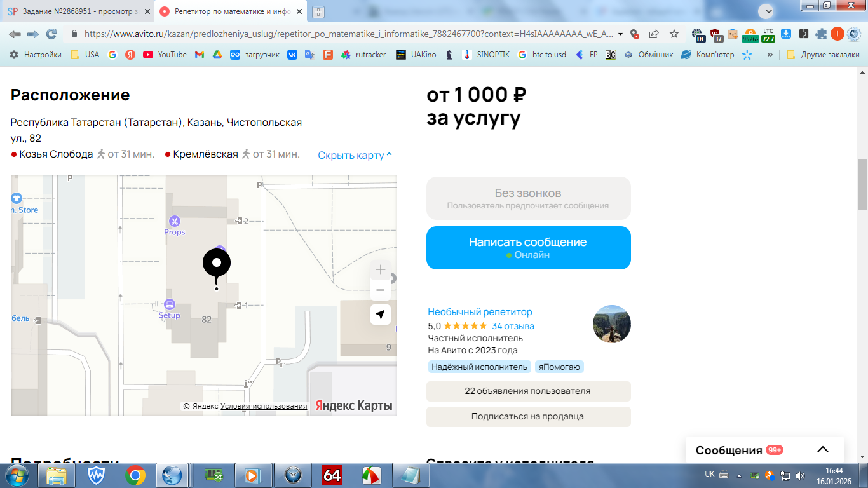Show hidden system tray icons arrow
Viewport: 868px width, 488px height.
coord(738,475)
